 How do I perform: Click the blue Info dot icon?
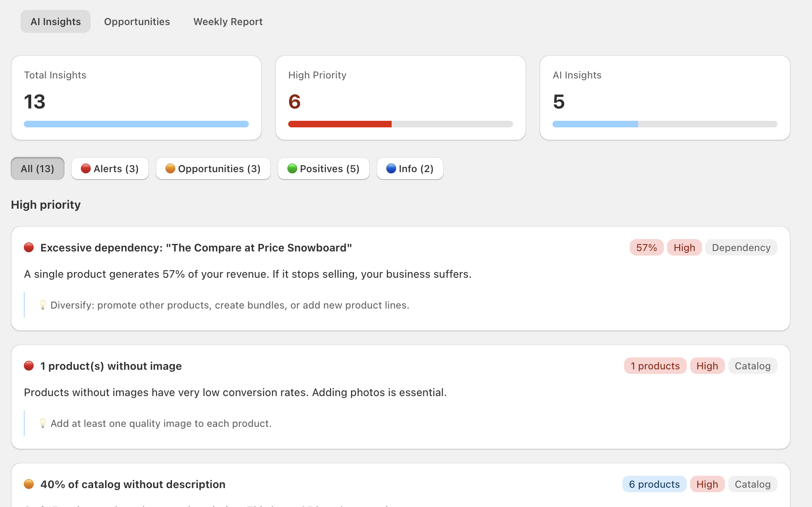[x=391, y=168]
